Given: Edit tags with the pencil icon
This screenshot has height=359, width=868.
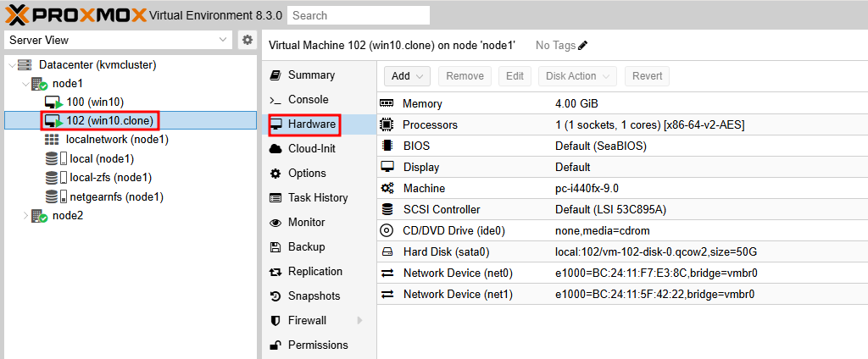Looking at the screenshot, I should pos(582,46).
